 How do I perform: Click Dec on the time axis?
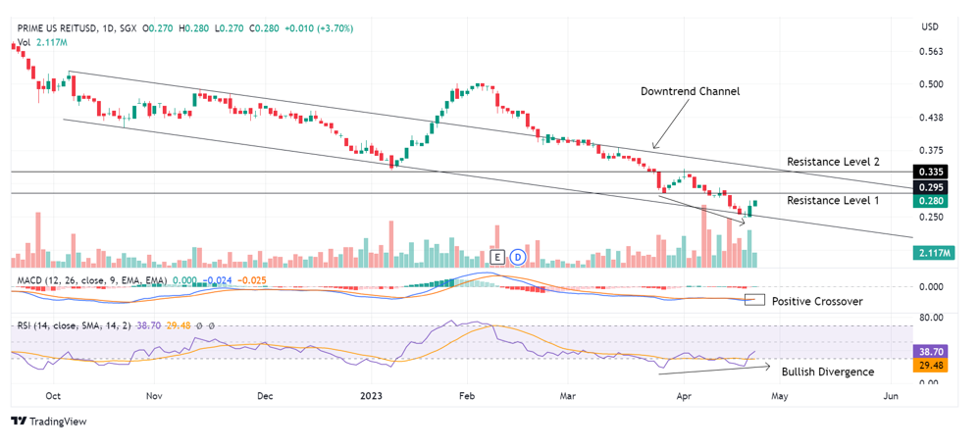click(265, 396)
